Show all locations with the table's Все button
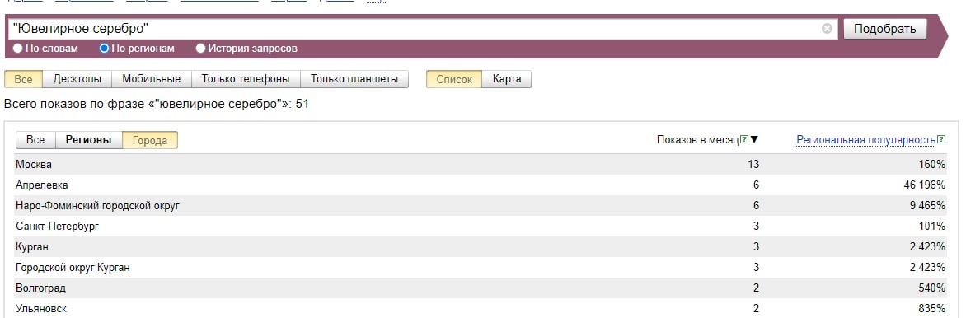The image size is (980, 318). (35, 140)
